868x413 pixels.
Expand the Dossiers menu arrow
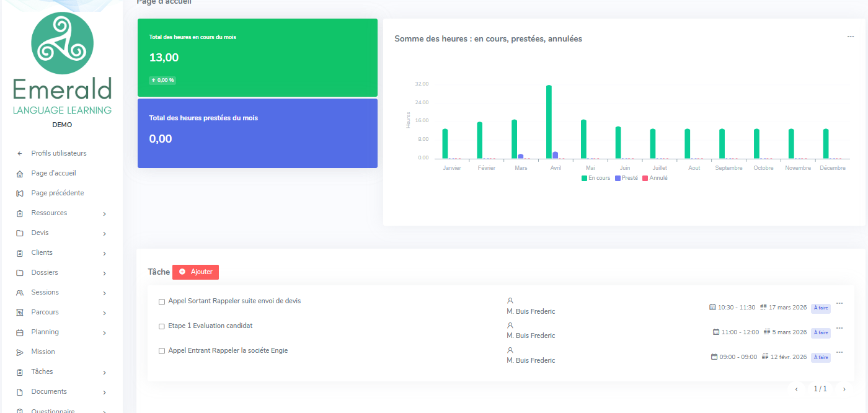pos(104,273)
